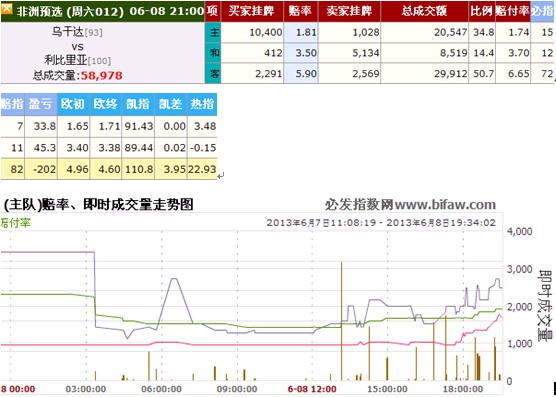Viewport: 556px width, 397px height.
Task: Click the tall volume bar after 6-08 12:00
Action: (x=341, y=321)
